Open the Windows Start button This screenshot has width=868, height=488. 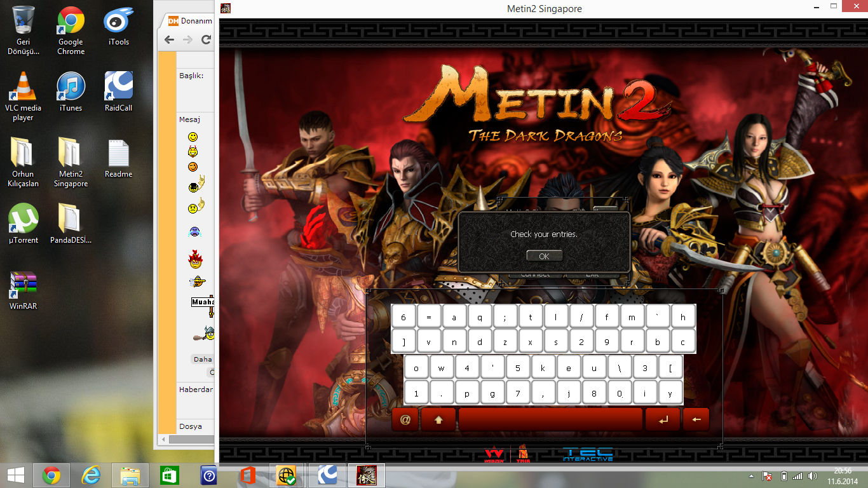(16, 475)
